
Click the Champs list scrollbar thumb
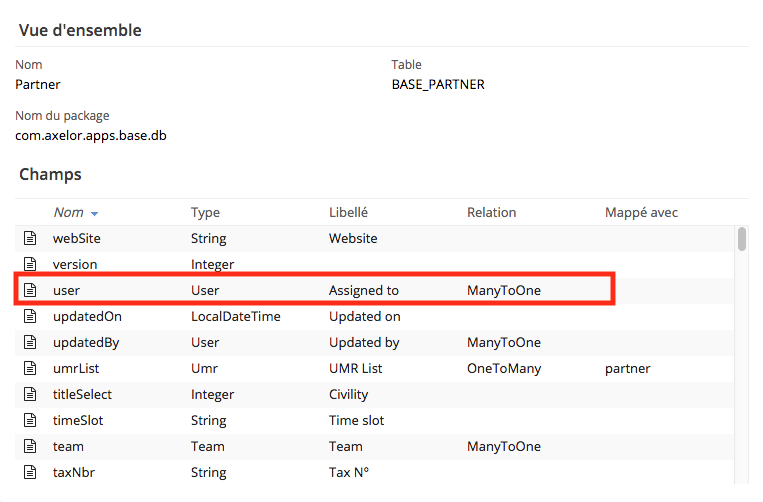742,239
